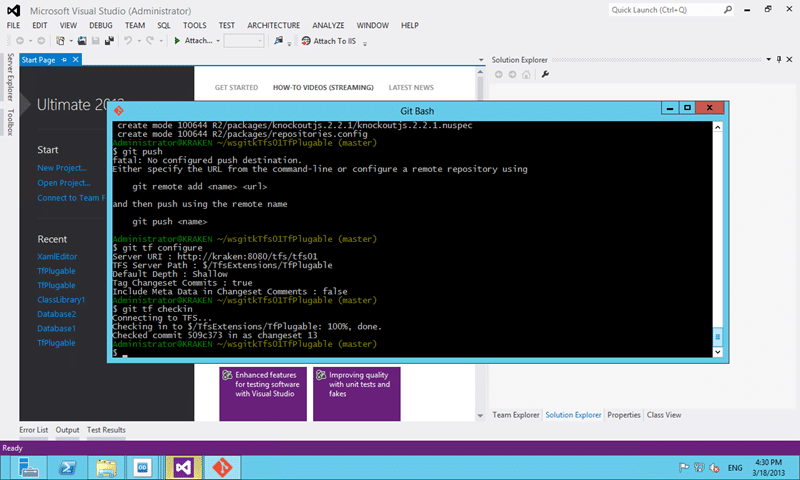Viewport: 800px width, 480px height.
Task: Click the Open File toolbar icon
Action: (82, 41)
